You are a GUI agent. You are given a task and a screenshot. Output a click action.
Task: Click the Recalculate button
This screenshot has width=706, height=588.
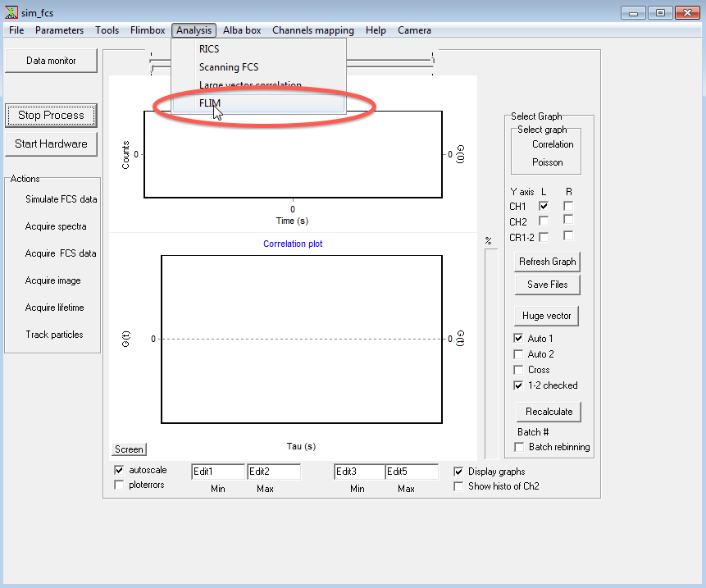(x=549, y=412)
